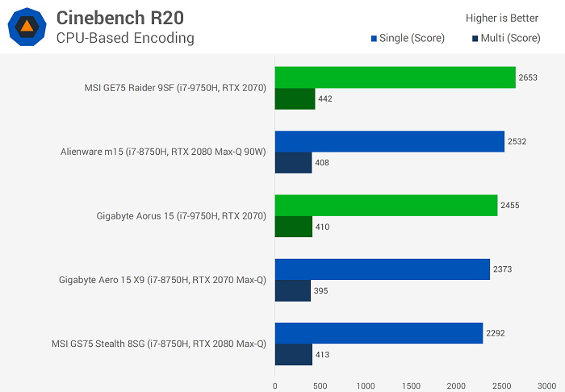Click the Multi (Score) legend color square
The height and width of the screenshot is (392, 565).
[x=474, y=38]
